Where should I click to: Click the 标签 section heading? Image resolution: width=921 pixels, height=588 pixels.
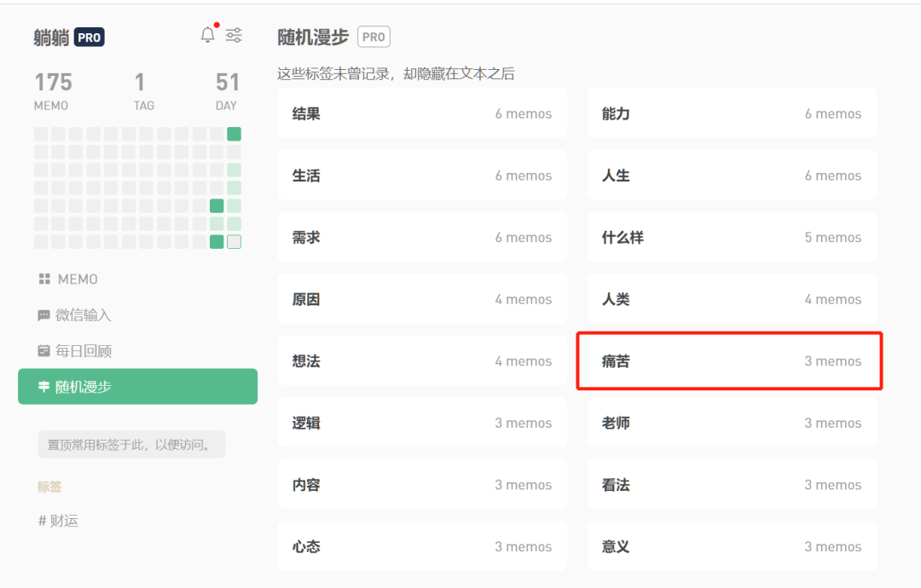click(x=49, y=487)
